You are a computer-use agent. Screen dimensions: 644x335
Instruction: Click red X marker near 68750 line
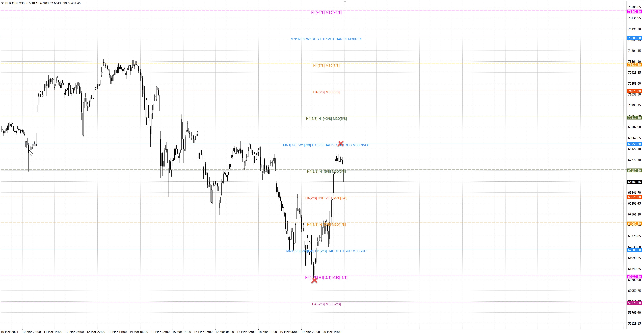[x=340, y=143]
